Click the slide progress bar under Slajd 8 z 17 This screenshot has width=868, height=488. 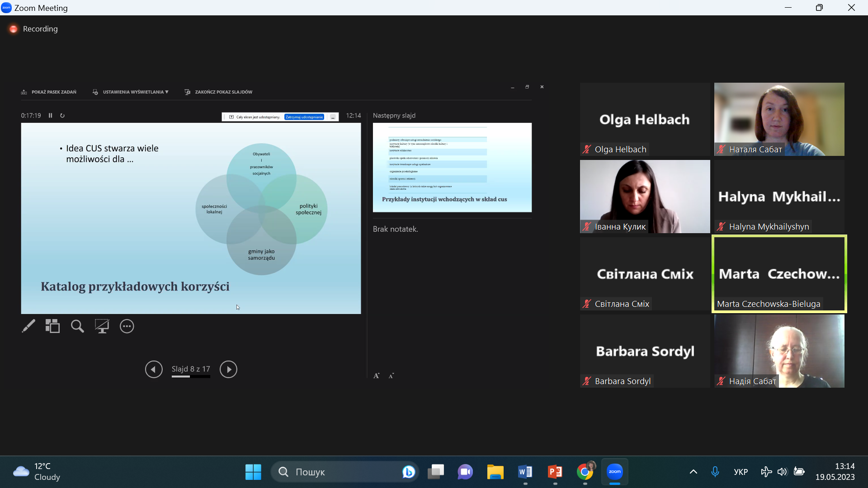pyautogui.click(x=191, y=376)
